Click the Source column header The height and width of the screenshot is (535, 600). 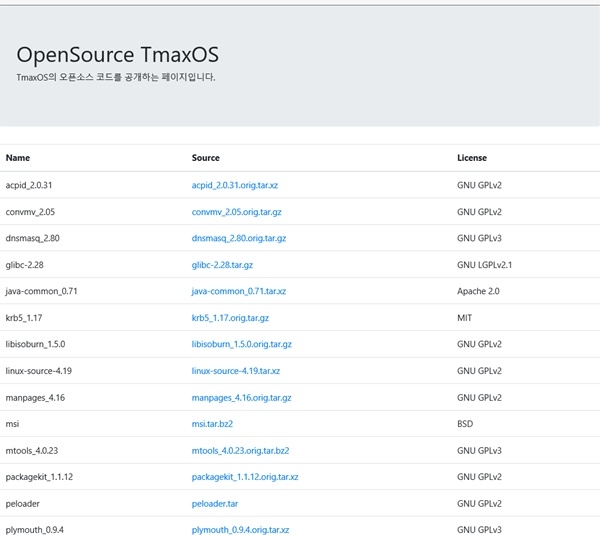point(206,158)
